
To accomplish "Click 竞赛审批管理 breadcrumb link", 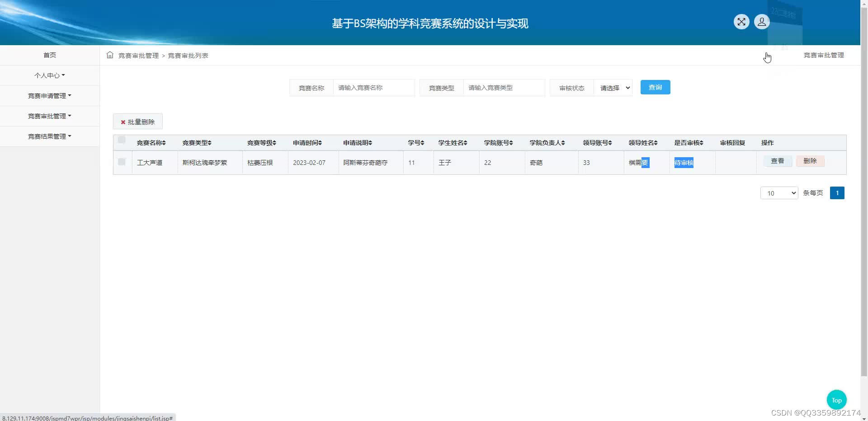I will point(138,56).
